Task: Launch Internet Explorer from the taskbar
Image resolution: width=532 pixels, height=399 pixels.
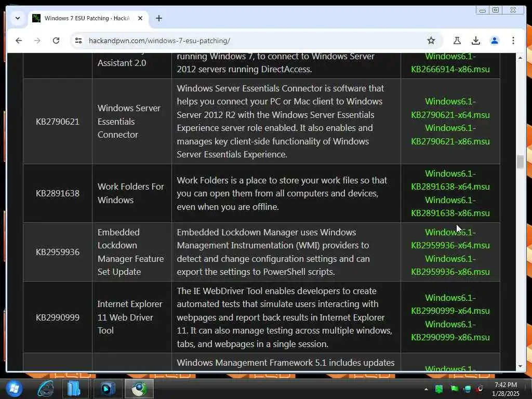Action: (46, 389)
